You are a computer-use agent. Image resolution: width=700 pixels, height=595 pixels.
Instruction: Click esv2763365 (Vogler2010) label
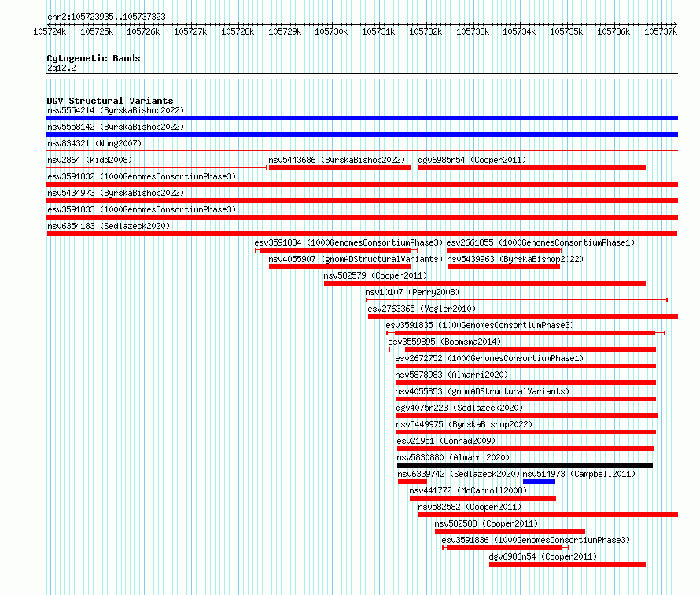[422, 309]
